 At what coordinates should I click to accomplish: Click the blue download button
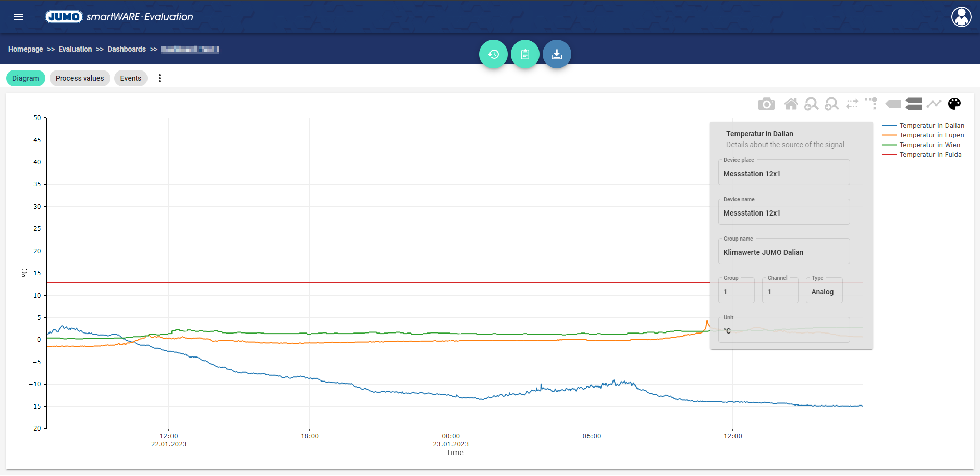point(556,54)
